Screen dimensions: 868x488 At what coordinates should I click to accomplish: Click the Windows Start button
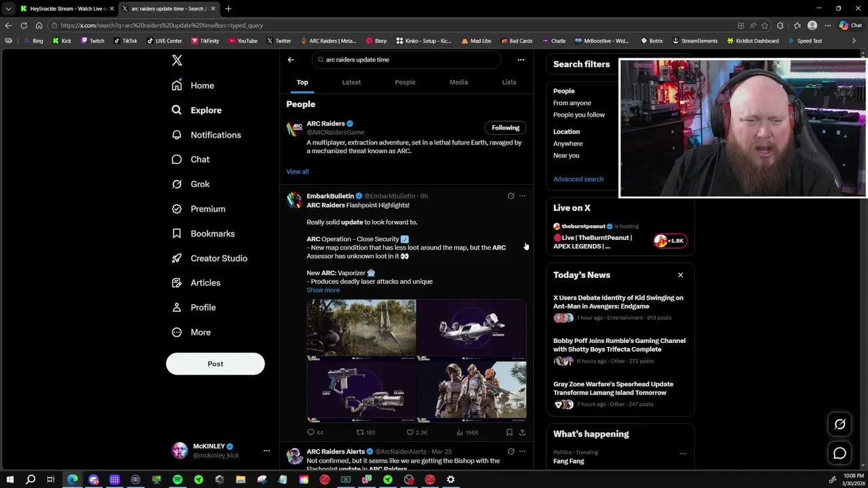(10, 479)
